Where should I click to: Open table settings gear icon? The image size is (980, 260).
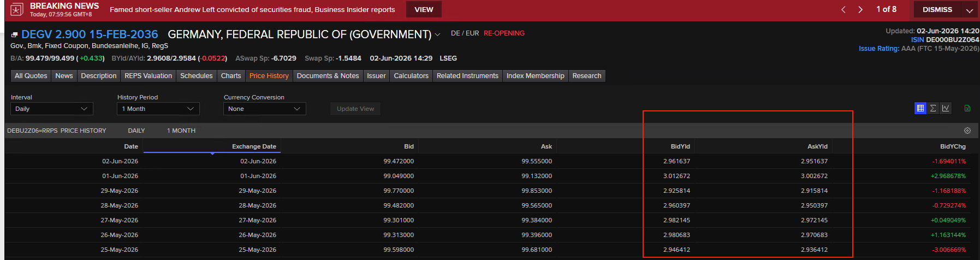967,131
